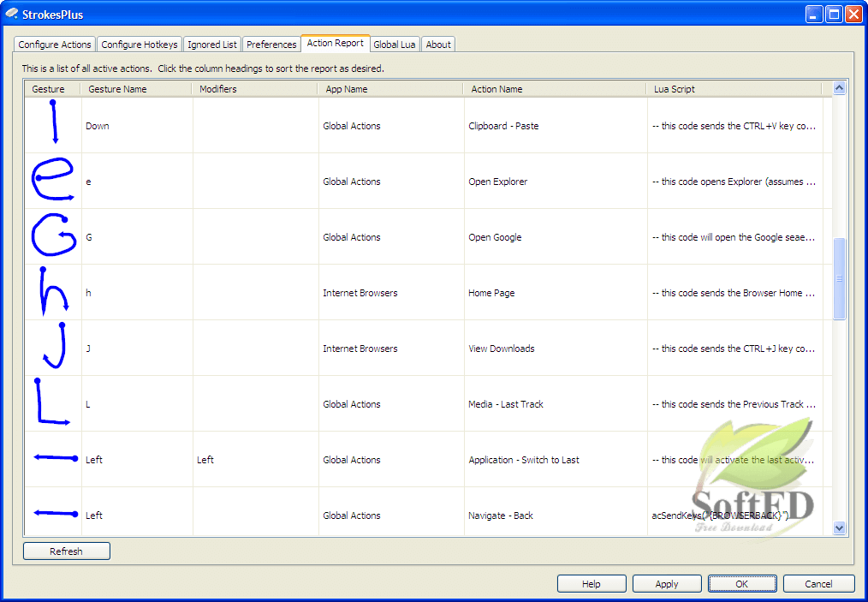
Task: Select the Clipboard - Paste action row
Action: point(428,126)
